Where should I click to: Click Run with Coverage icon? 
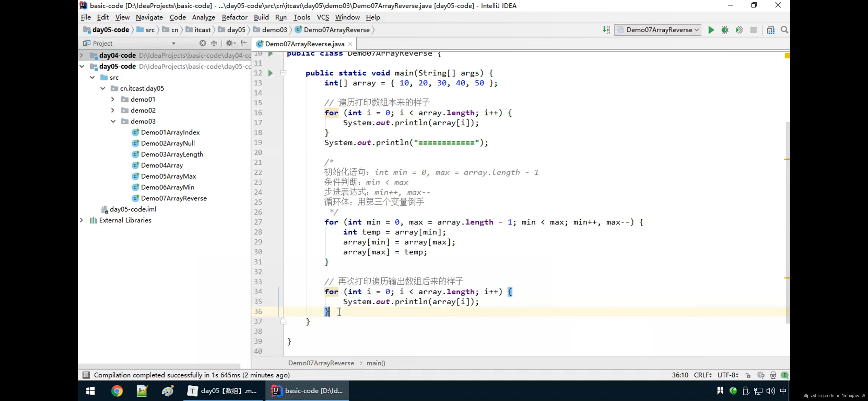pyautogui.click(x=739, y=30)
